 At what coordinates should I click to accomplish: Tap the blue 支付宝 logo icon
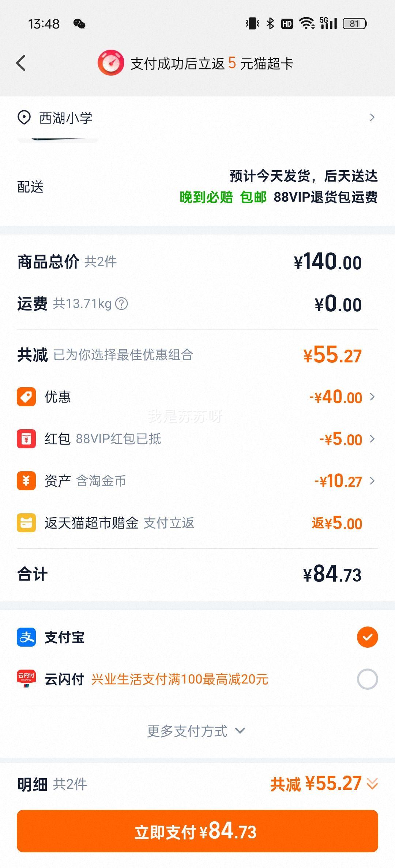point(26,637)
